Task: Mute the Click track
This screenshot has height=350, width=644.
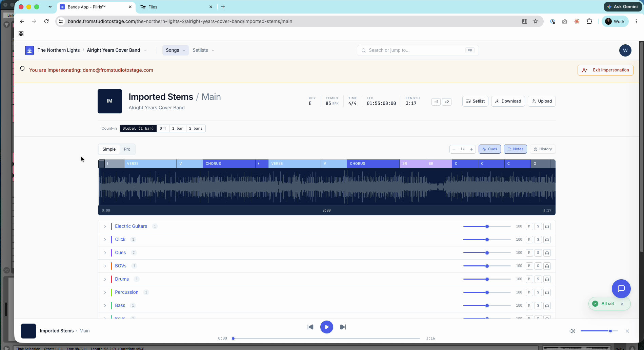Action: pos(529,240)
